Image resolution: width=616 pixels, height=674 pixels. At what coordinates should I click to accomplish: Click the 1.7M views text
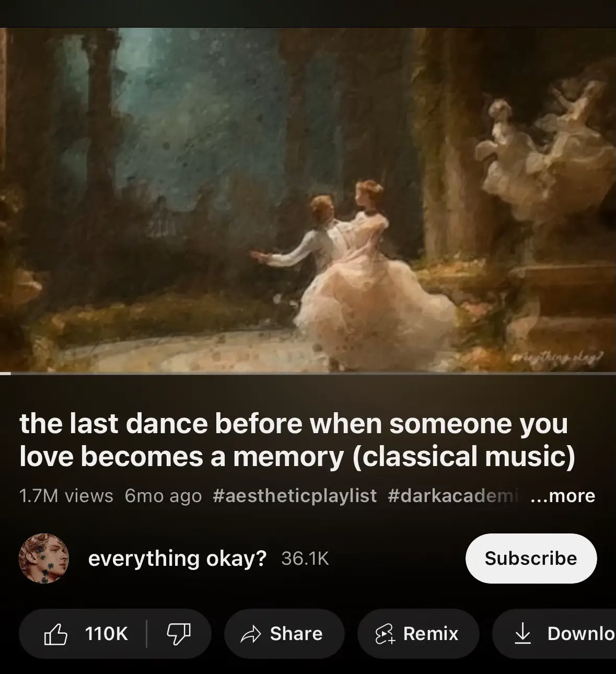[66, 496]
